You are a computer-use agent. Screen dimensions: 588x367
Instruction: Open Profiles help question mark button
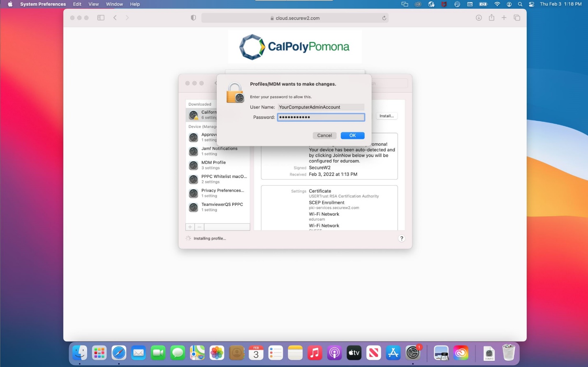(402, 239)
